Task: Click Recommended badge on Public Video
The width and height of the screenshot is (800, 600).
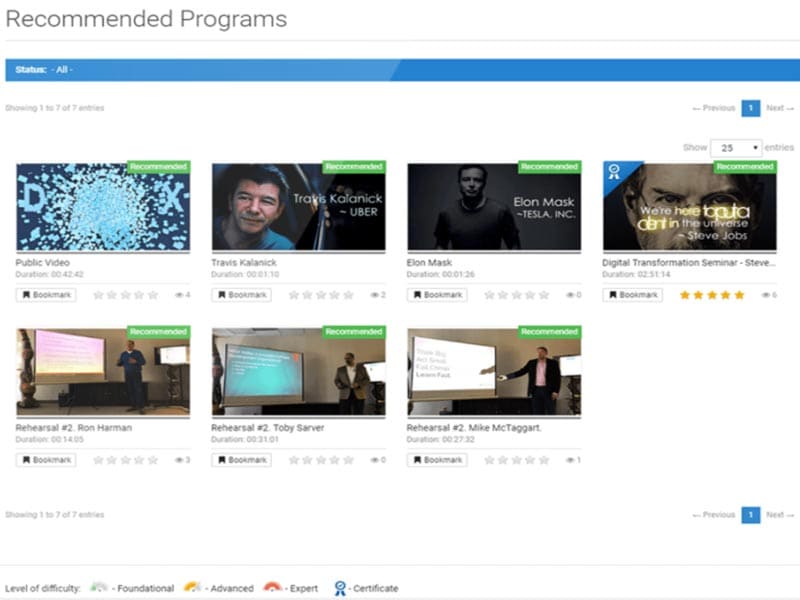Action: coord(158,167)
